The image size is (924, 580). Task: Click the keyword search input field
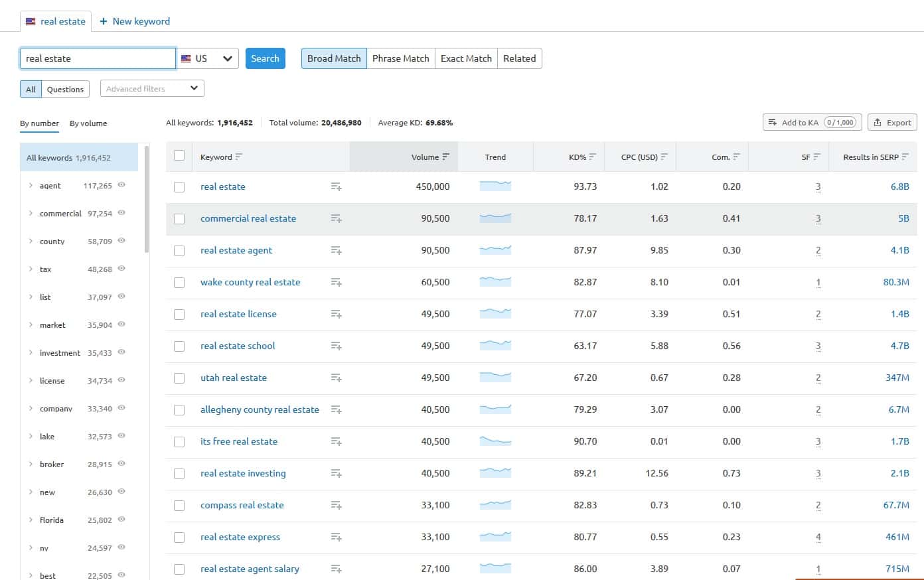(x=98, y=58)
